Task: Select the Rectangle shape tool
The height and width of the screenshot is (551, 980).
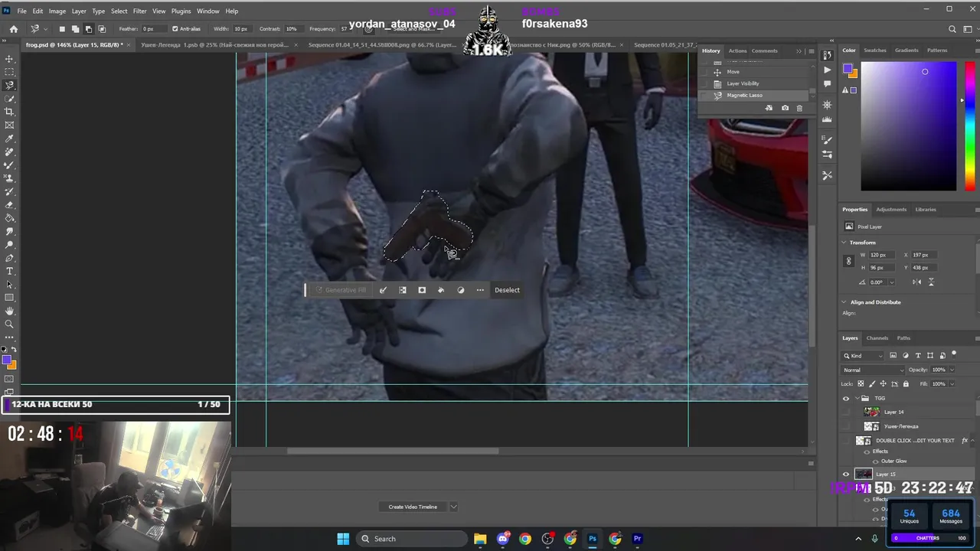Action: pyautogui.click(x=9, y=298)
